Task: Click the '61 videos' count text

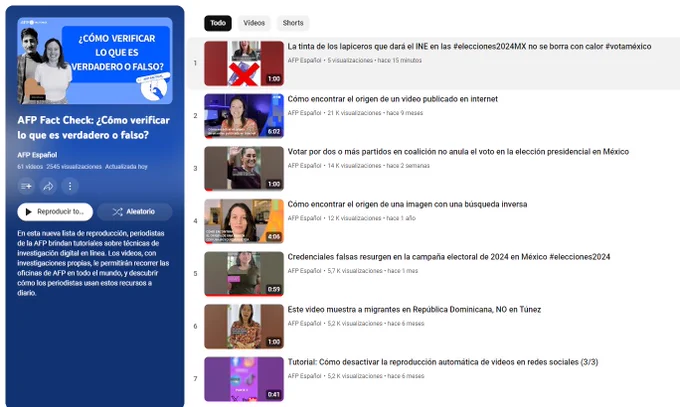Action: click(30, 167)
